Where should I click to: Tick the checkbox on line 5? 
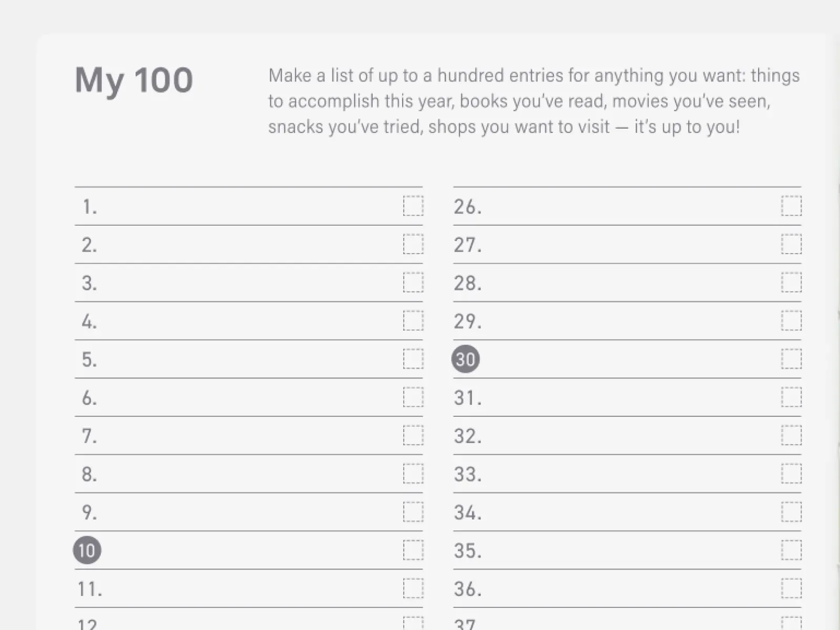pyautogui.click(x=413, y=359)
